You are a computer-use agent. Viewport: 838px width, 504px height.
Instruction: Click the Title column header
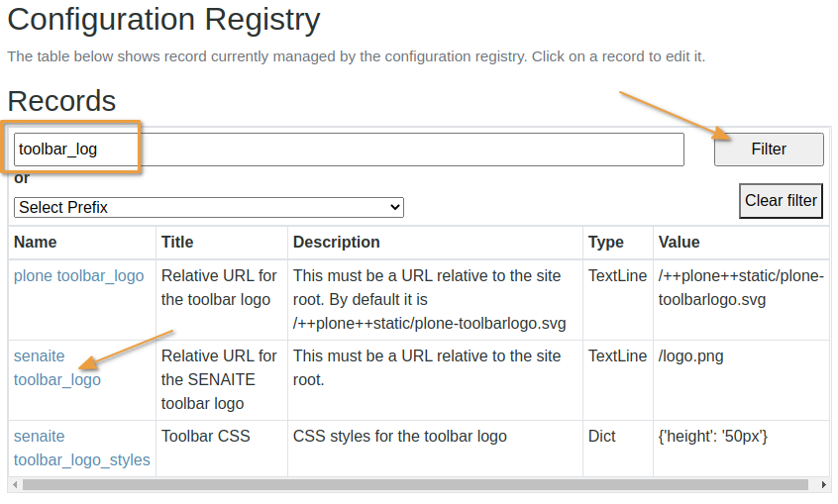pyautogui.click(x=177, y=242)
